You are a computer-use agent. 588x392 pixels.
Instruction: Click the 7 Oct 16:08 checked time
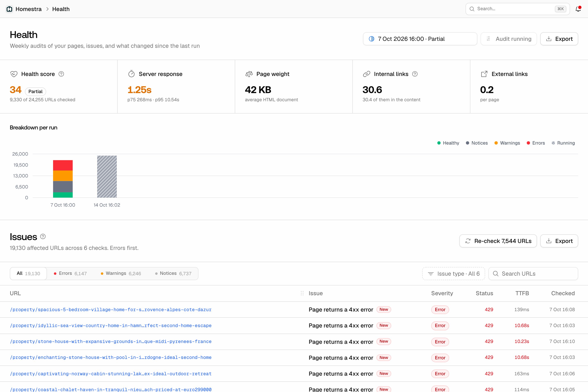click(562, 310)
